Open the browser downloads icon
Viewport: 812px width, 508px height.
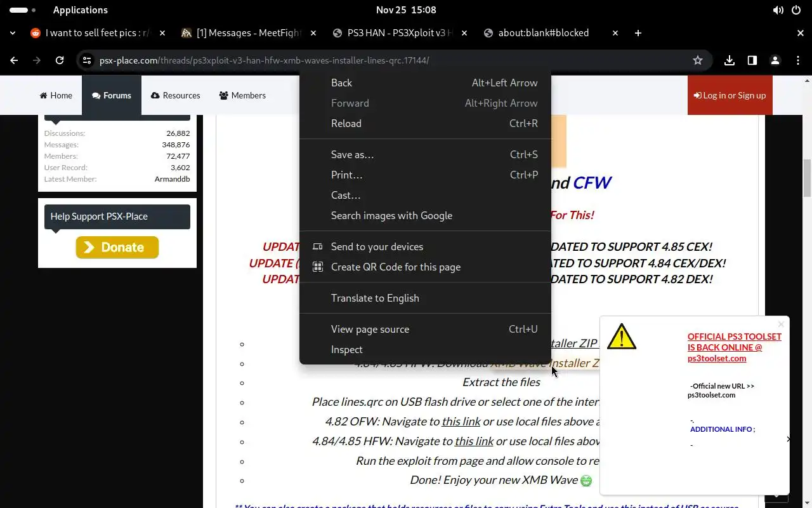click(730, 60)
